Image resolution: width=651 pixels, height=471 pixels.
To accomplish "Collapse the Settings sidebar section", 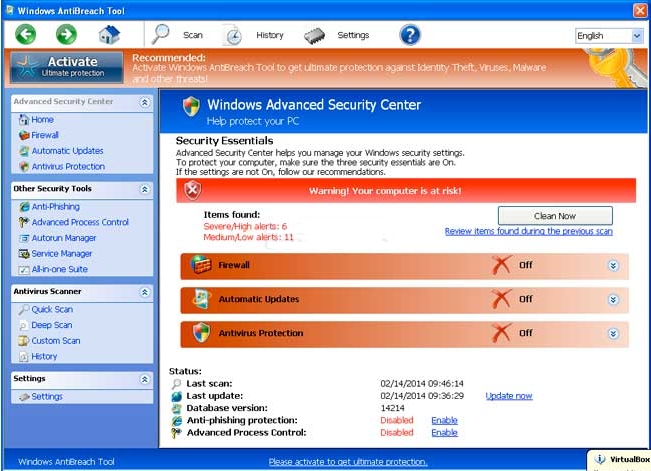I will [144, 379].
